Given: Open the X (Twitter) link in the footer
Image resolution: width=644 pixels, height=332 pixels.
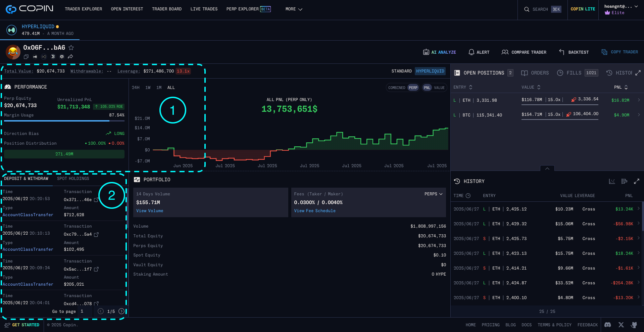Looking at the screenshot, I should 621,325.
